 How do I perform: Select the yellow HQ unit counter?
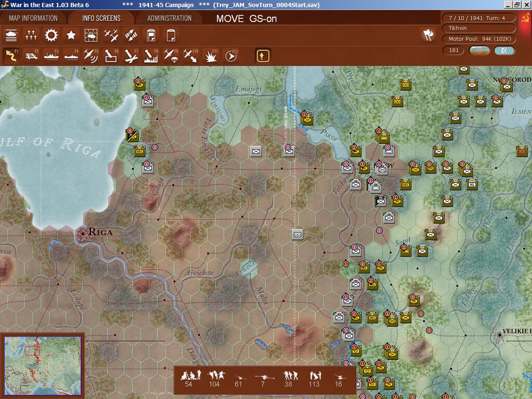coord(472,185)
